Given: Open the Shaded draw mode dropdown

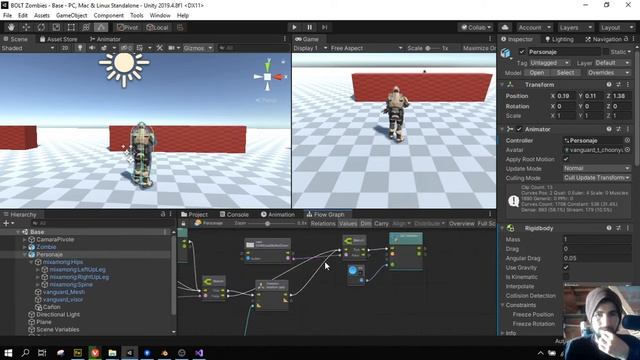Looking at the screenshot, I should point(27,48).
